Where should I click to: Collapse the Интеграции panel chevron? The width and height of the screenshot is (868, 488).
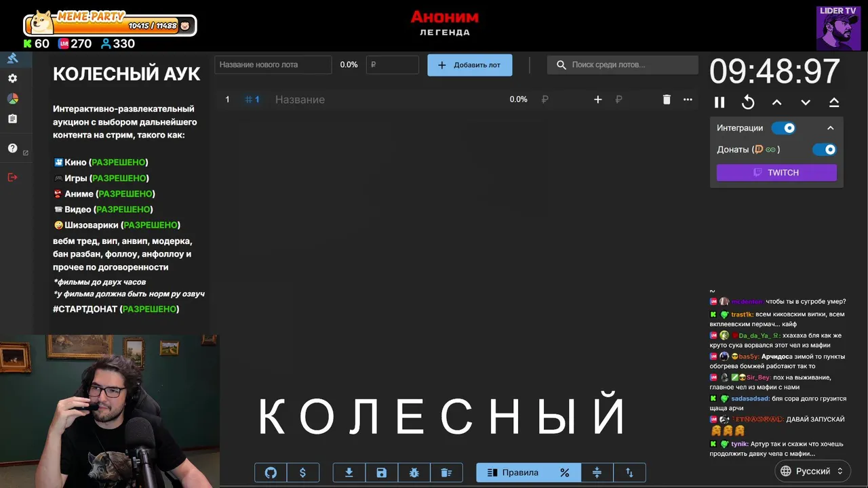coord(830,128)
